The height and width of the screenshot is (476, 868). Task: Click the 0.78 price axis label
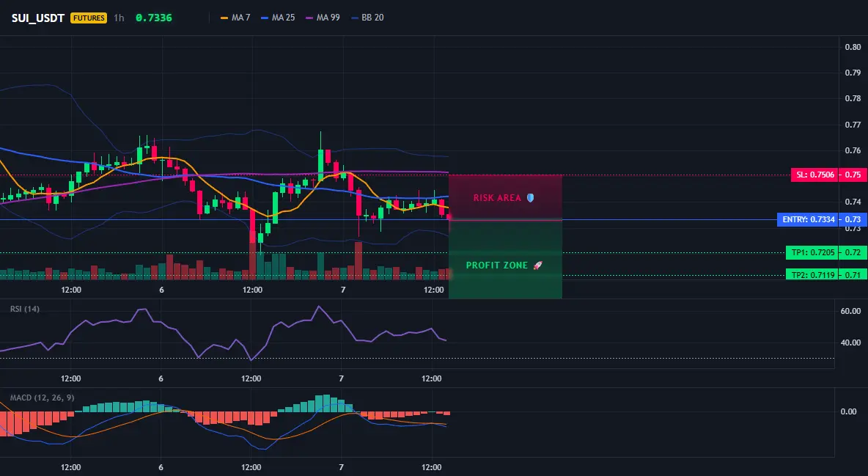click(x=853, y=98)
